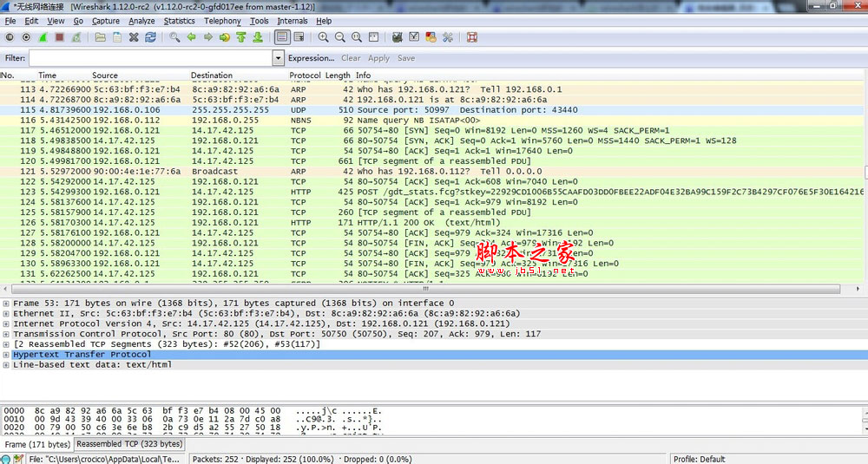868x464 pixels.
Task: Jump to the first packet
Action: pyautogui.click(x=240, y=37)
